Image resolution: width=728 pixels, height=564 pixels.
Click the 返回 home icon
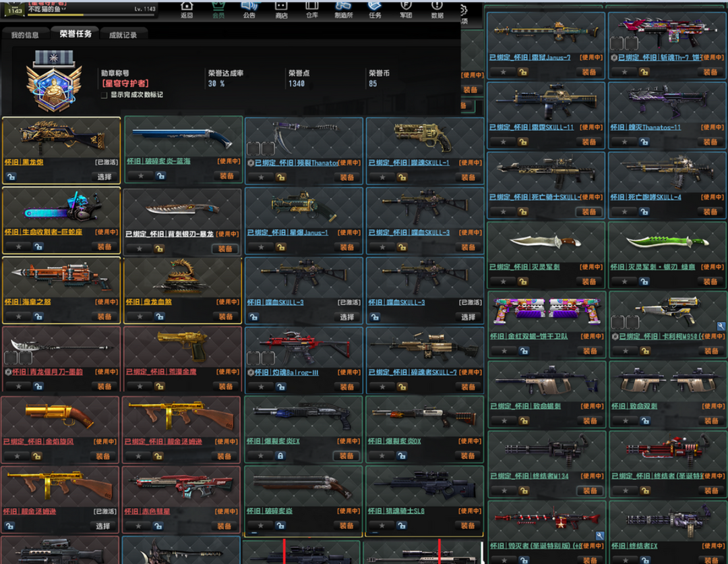(187, 9)
